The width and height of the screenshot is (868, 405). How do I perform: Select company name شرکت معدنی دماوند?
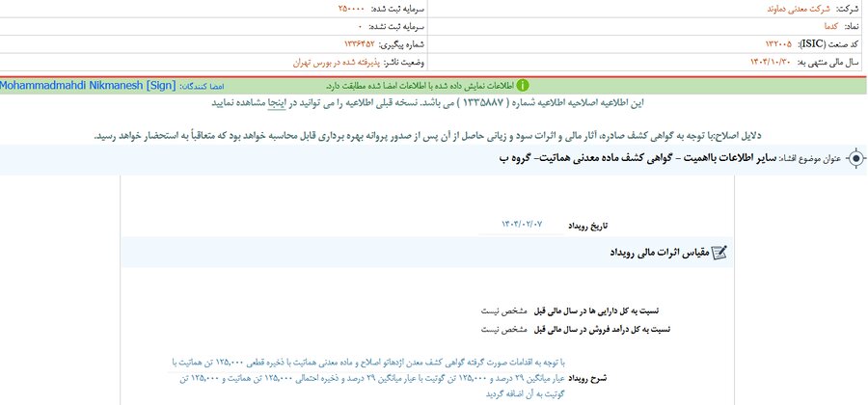800,9
